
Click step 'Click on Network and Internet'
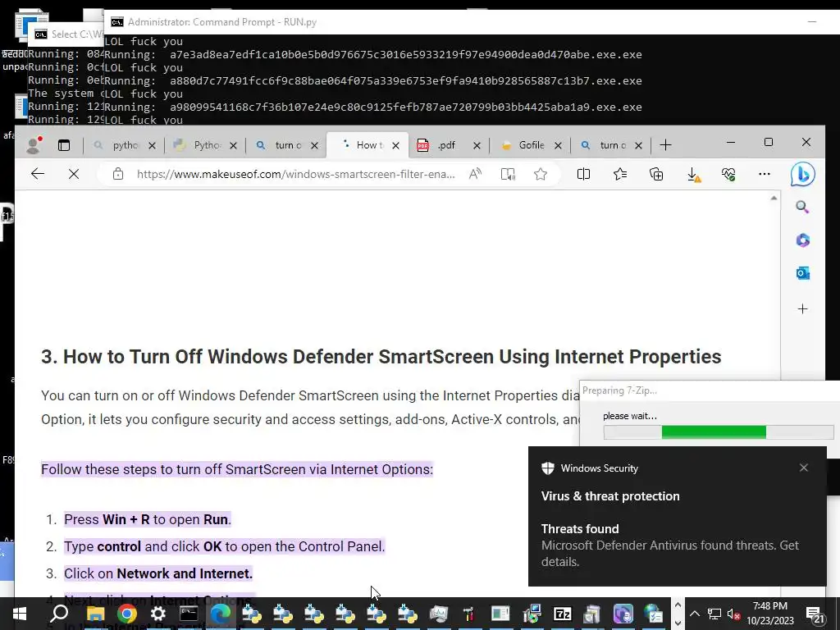[x=158, y=573]
